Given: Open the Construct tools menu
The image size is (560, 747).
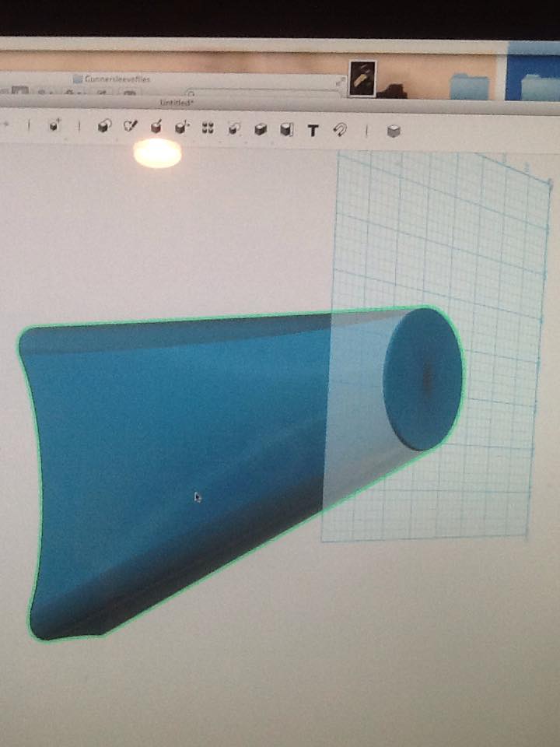Looking at the screenshot, I should (x=156, y=127).
